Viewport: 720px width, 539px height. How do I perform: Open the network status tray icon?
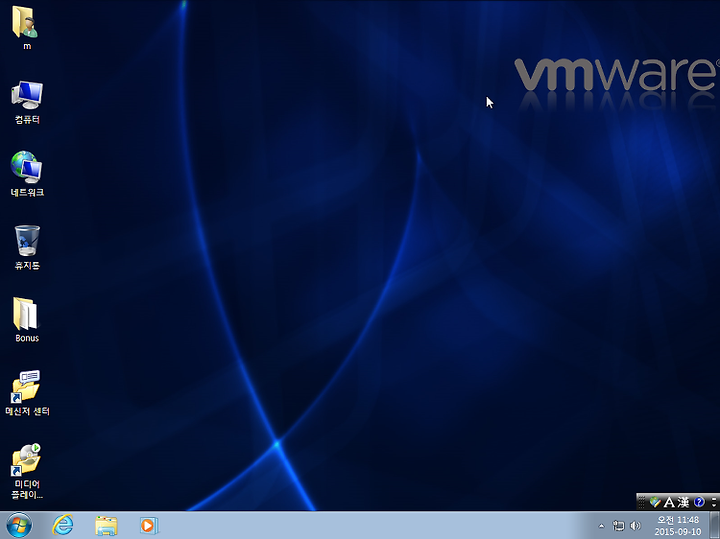pyautogui.click(x=619, y=526)
